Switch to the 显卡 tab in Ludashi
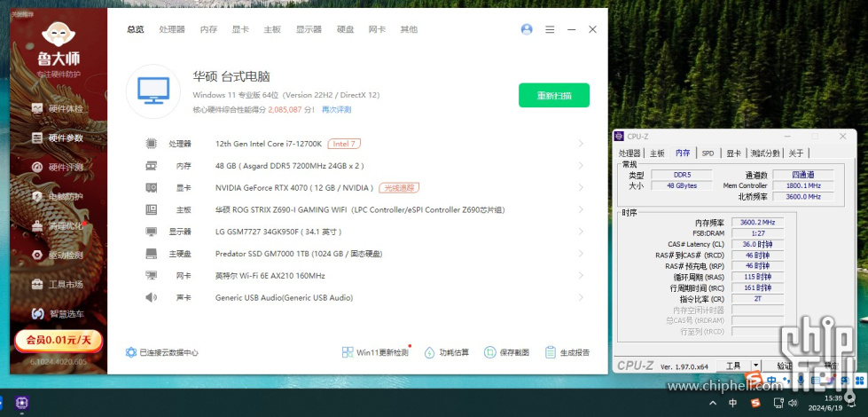The height and width of the screenshot is (417, 868). click(x=240, y=29)
